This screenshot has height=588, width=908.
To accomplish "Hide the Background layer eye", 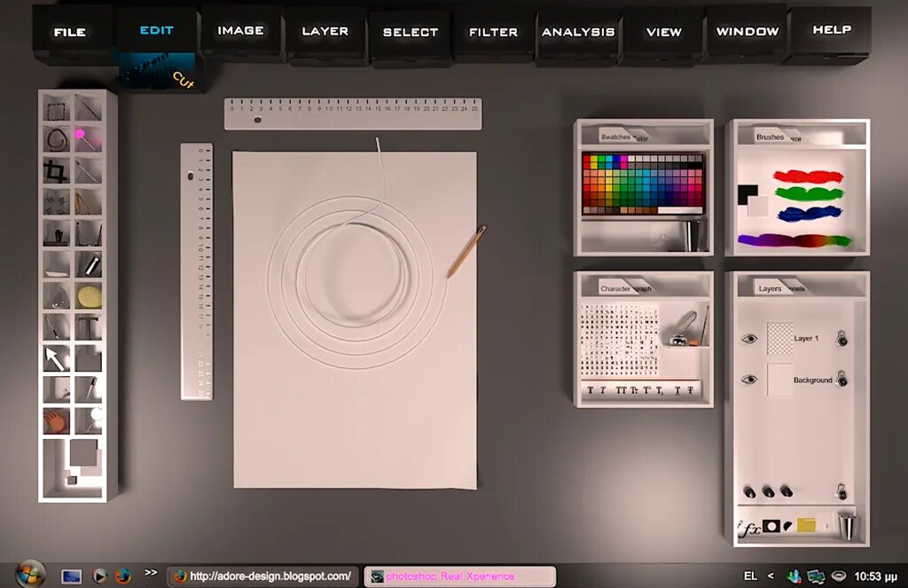I will [x=749, y=380].
